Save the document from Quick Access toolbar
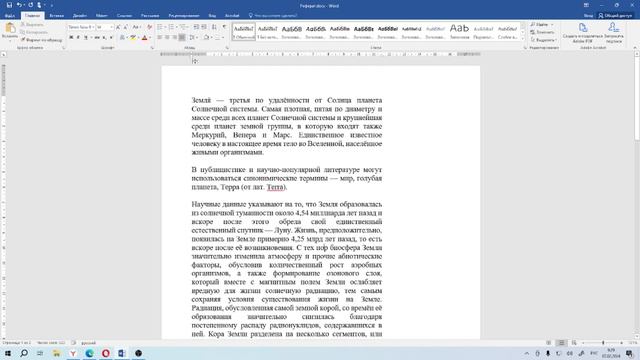This screenshot has width=640, height=360. (x=9, y=5)
